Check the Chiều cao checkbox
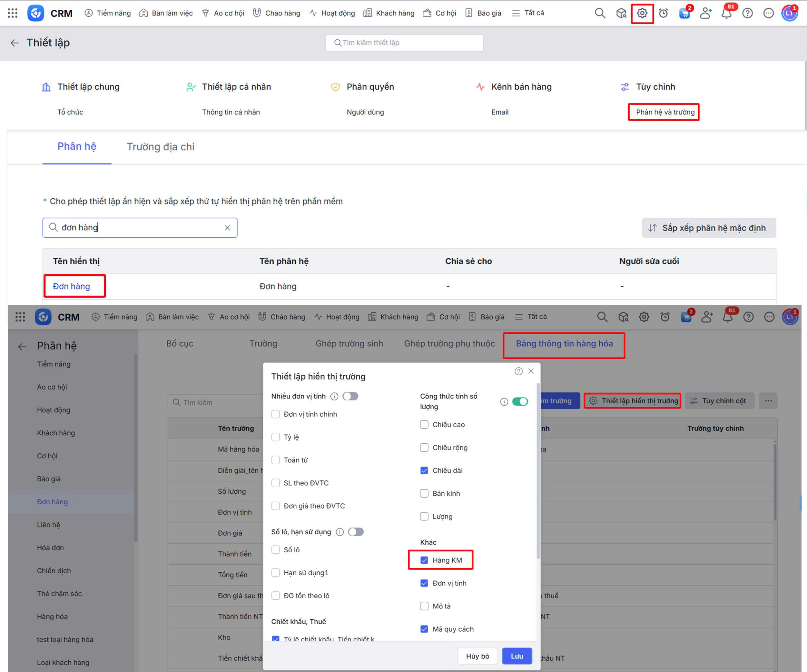Viewport: 807px width, 672px height. point(424,424)
